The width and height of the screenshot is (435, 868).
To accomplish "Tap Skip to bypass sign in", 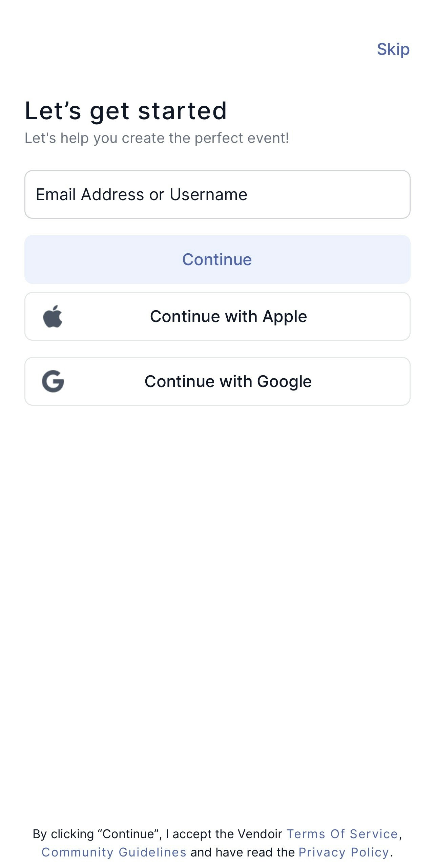I will click(x=393, y=49).
